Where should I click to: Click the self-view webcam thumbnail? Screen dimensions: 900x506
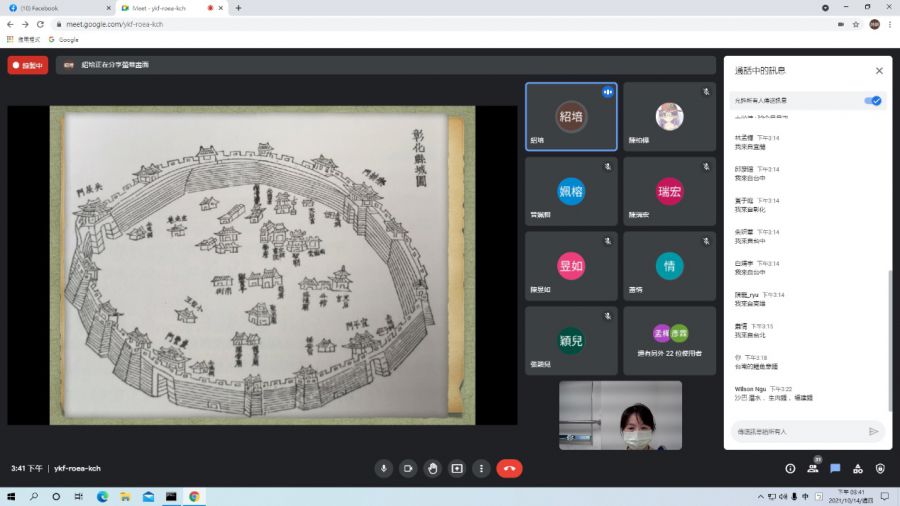(x=620, y=415)
